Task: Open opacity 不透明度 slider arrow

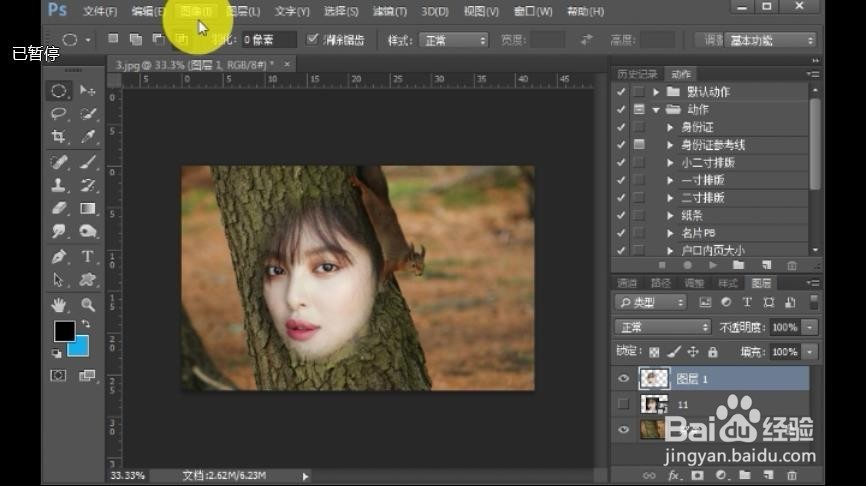Action: coord(810,327)
